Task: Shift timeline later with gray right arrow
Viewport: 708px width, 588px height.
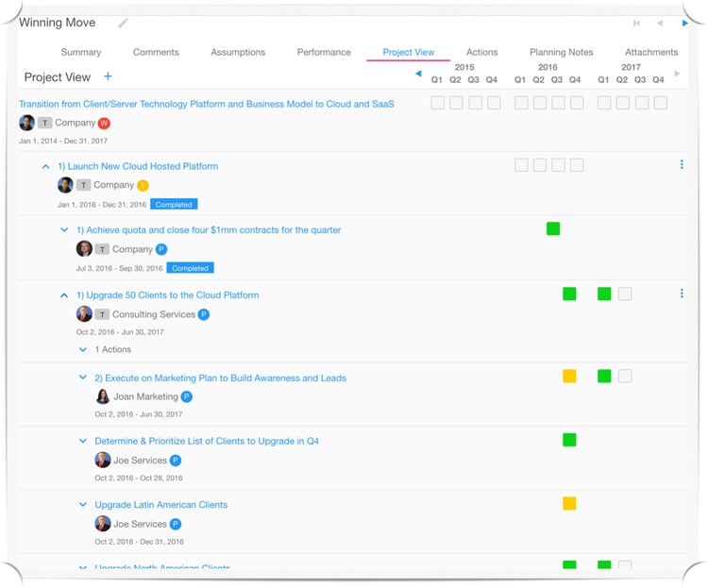Action: coord(677,74)
